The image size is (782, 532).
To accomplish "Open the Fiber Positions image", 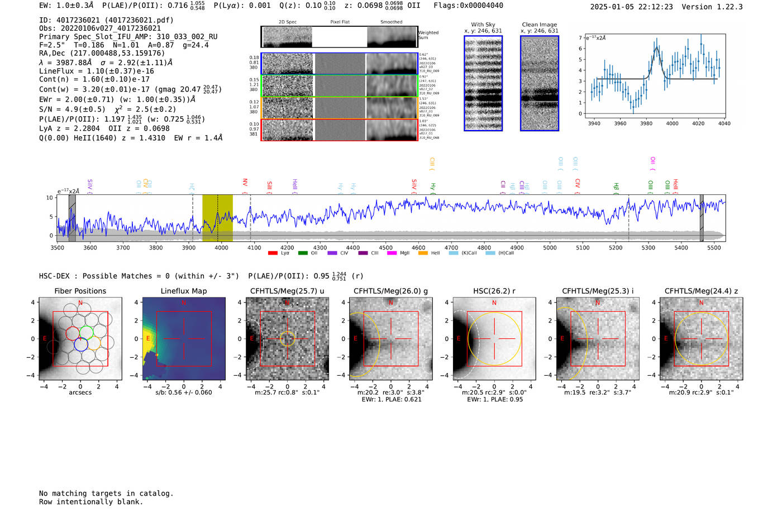I will [x=80, y=339].
